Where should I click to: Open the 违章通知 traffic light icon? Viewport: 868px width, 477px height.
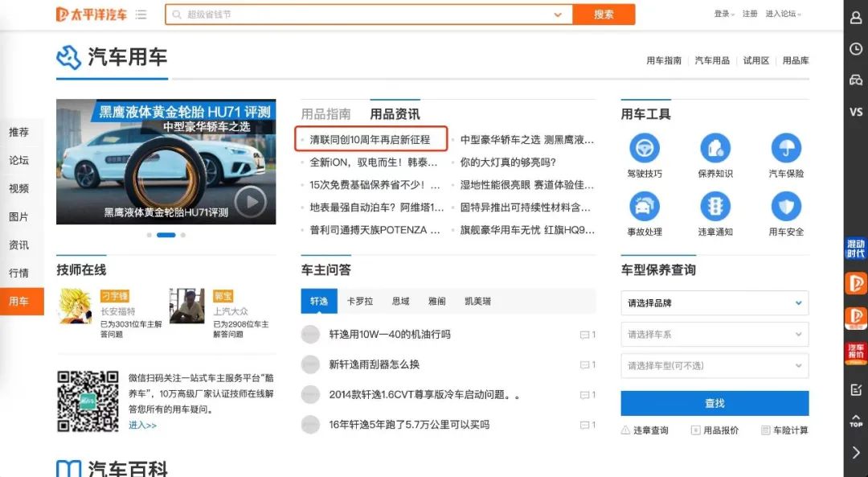(x=715, y=206)
